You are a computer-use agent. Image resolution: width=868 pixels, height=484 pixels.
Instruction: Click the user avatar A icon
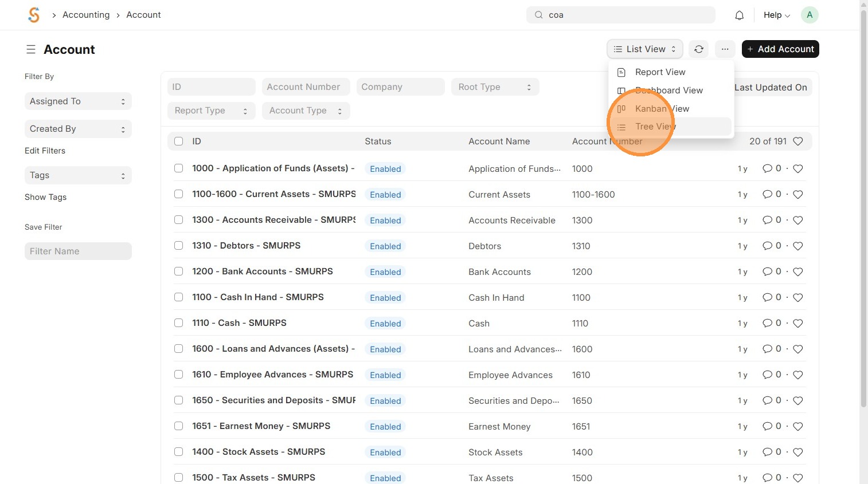809,15
